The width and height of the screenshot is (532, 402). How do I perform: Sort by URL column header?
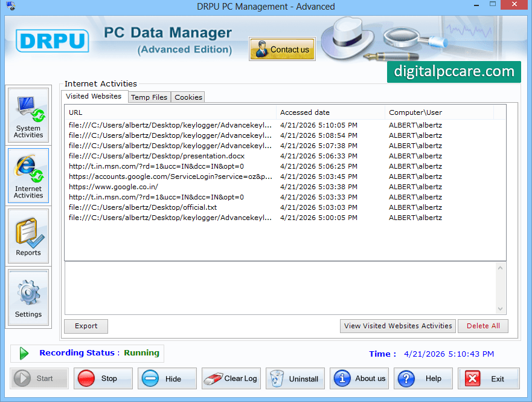(x=170, y=112)
